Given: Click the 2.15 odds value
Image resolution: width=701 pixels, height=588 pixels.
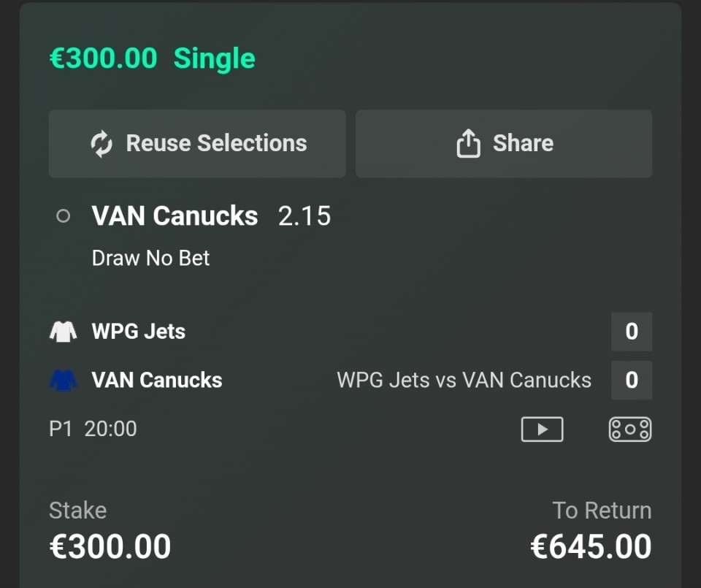Looking at the screenshot, I should (x=304, y=216).
